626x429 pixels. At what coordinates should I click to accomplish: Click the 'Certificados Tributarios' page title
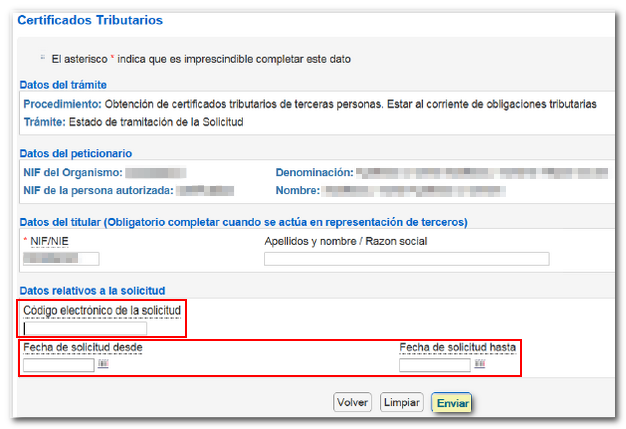(x=90, y=20)
